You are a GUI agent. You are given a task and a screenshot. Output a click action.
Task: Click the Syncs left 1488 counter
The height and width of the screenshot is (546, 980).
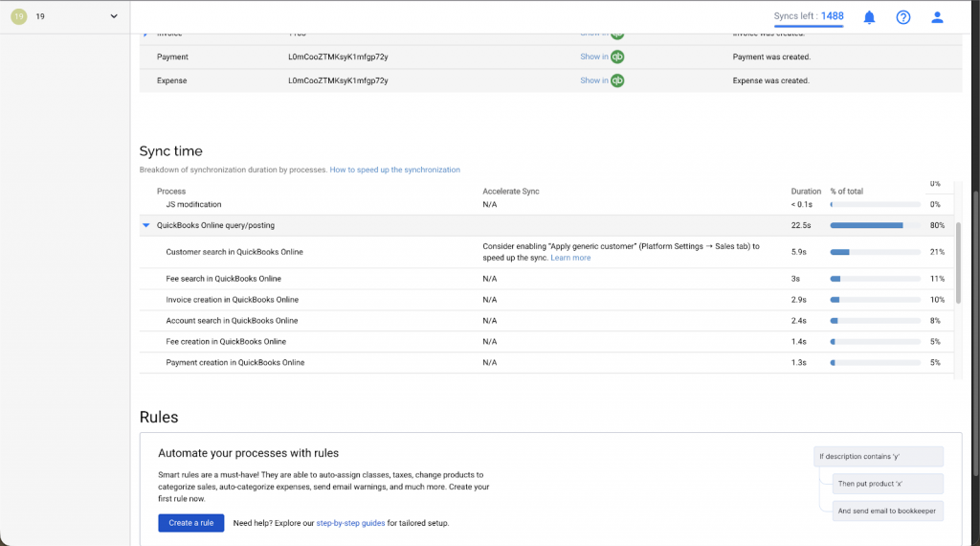(809, 16)
